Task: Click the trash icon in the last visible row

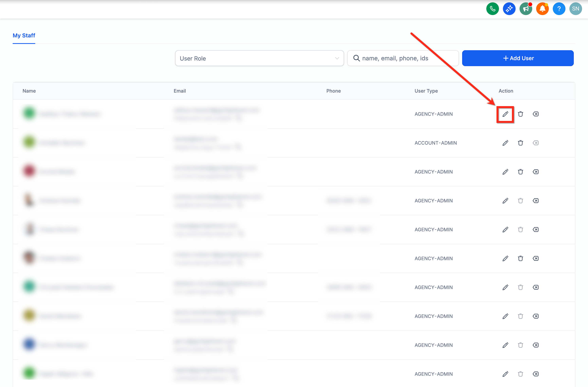Action: (x=520, y=374)
